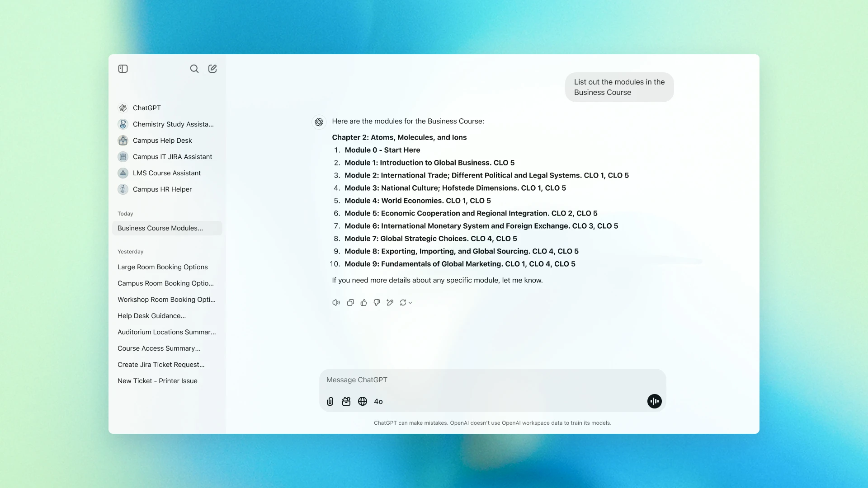Select Business Course Modules chat

pyautogui.click(x=167, y=228)
